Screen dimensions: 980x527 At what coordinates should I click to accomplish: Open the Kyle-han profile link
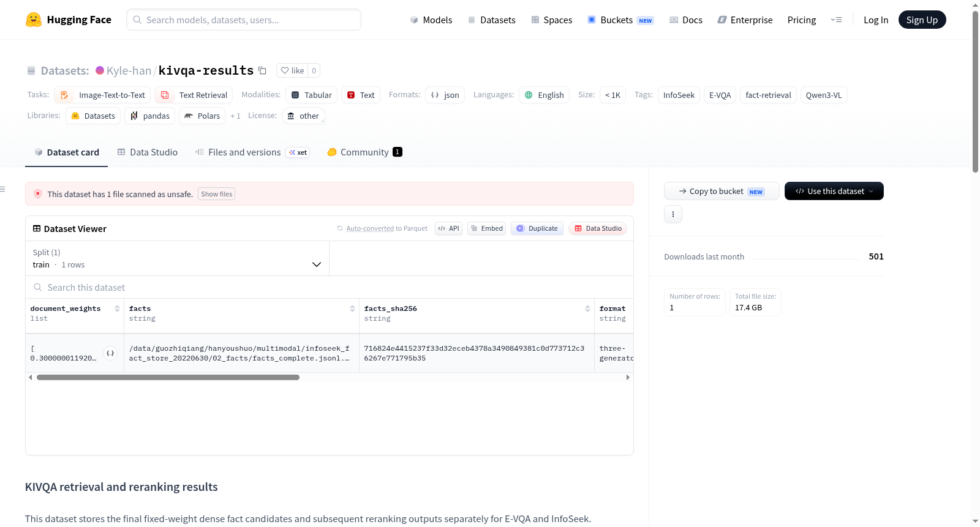click(x=129, y=70)
